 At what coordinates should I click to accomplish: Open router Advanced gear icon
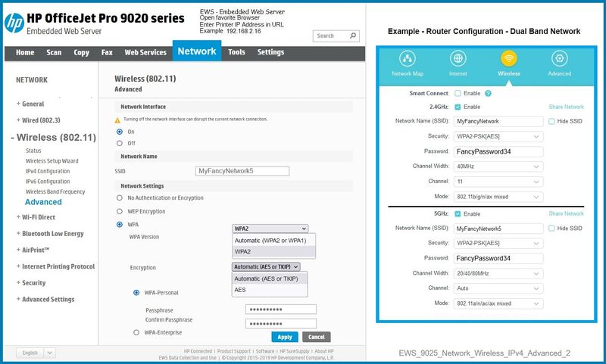(x=559, y=58)
